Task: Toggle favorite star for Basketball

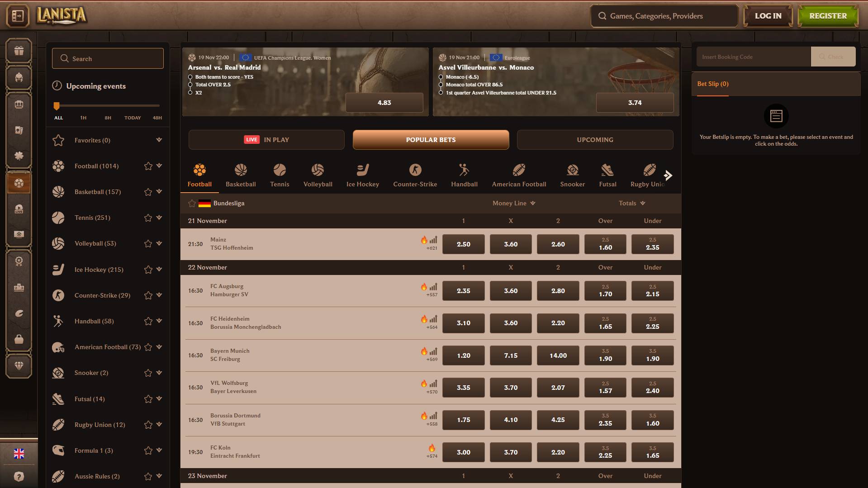Action: (x=148, y=192)
